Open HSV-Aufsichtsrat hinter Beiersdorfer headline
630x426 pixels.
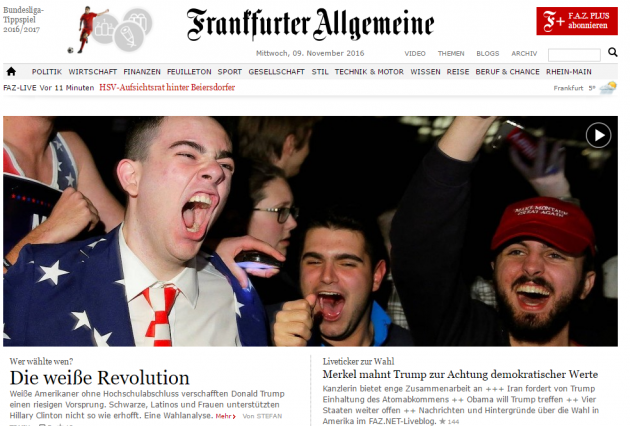(x=167, y=87)
